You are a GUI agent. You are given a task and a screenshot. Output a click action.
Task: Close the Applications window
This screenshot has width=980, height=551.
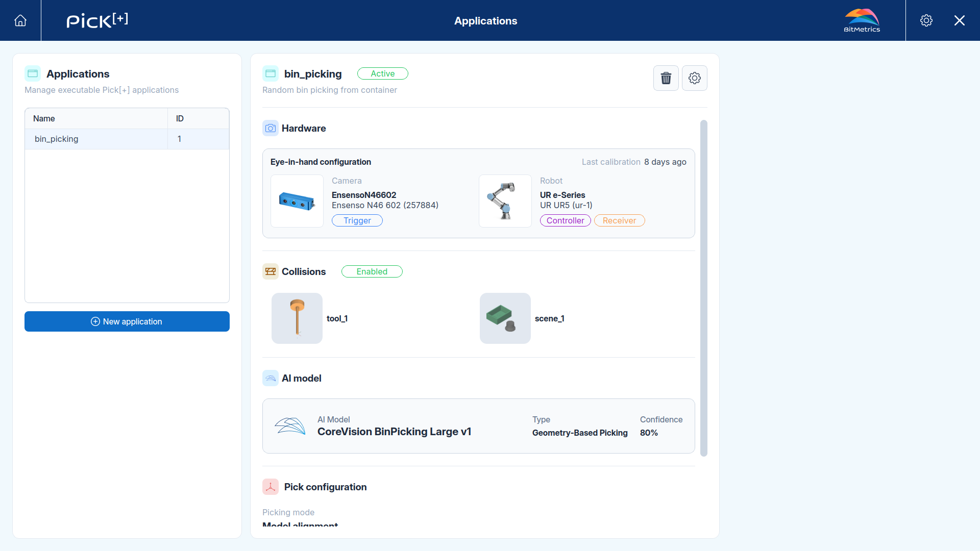pyautogui.click(x=960, y=20)
